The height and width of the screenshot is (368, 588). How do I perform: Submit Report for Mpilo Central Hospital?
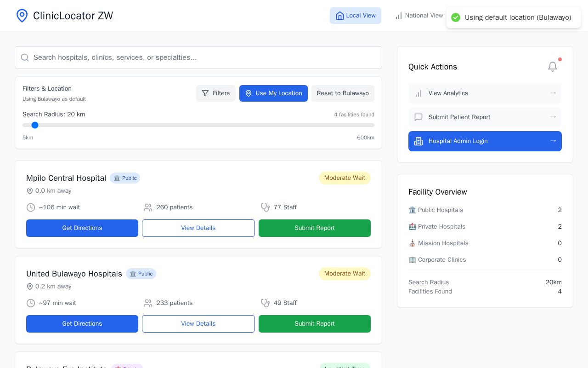tap(315, 228)
